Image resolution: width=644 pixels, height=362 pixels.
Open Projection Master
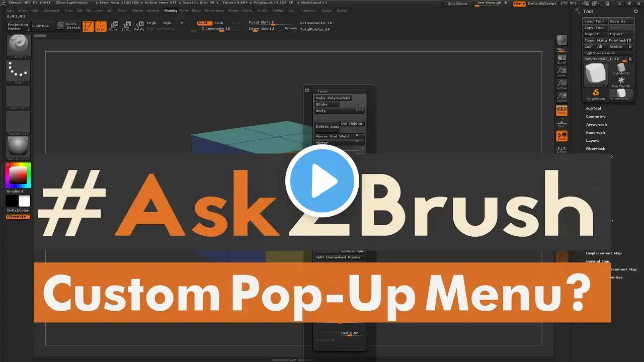[x=18, y=26]
